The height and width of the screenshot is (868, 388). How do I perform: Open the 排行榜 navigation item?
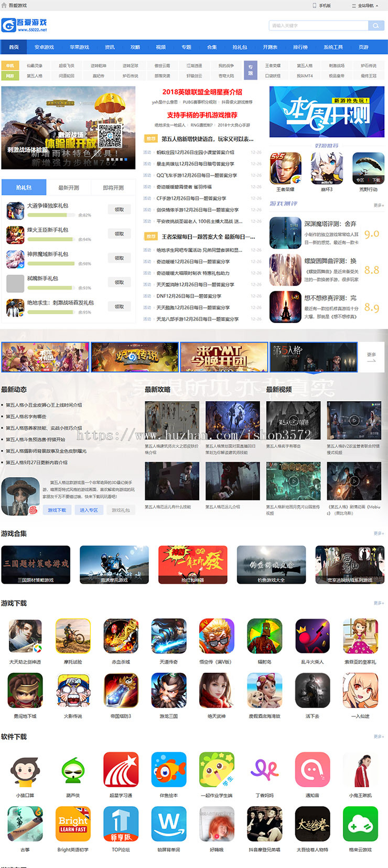pos(300,47)
